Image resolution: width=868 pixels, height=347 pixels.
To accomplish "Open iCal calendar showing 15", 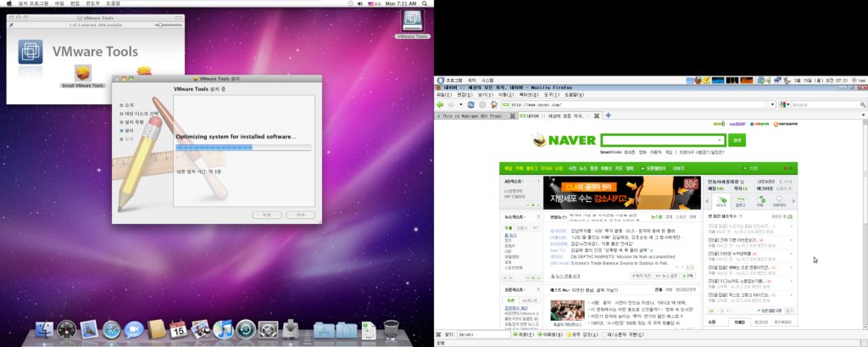I will coord(179,330).
